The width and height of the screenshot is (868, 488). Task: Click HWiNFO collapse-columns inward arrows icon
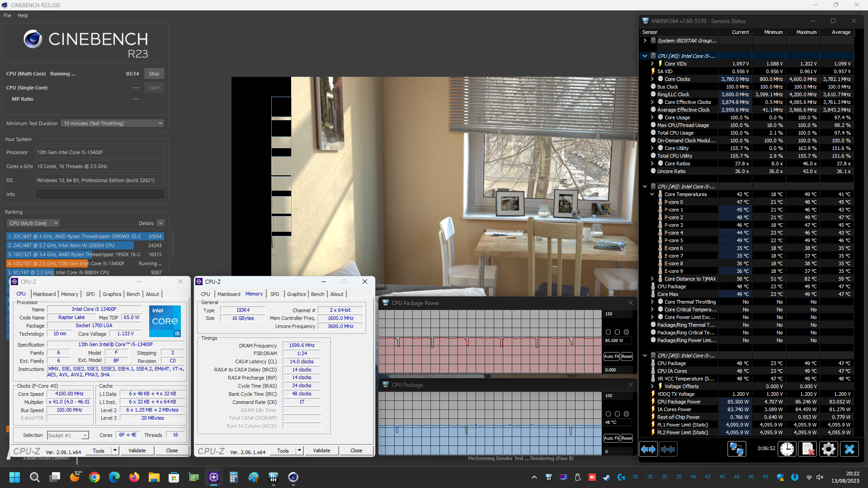click(x=668, y=449)
